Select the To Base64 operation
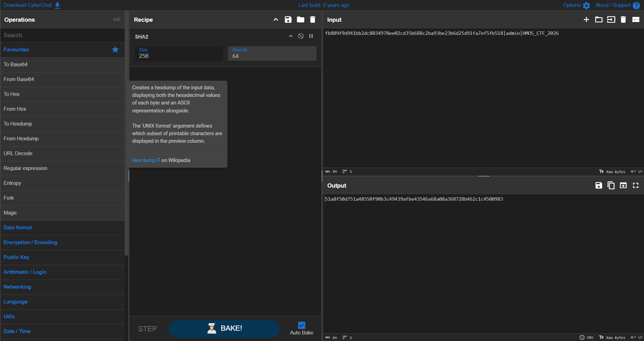The image size is (644, 341). point(62,64)
